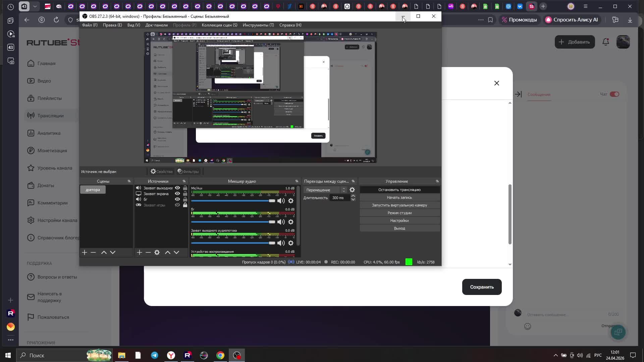The image size is (644, 362).
Task: Remove selected scene with minus button
Action: pyautogui.click(x=93, y=252)
